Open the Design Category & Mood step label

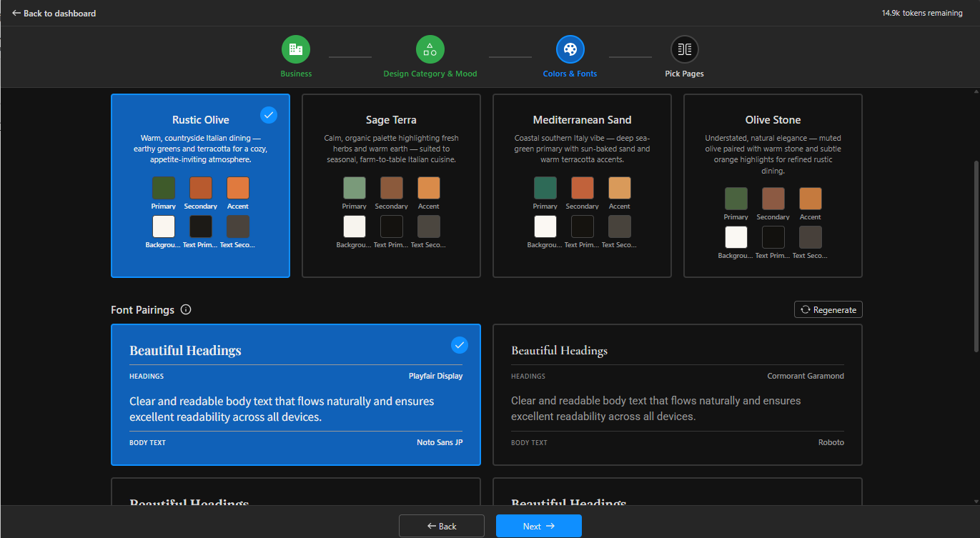click(430, 74)
